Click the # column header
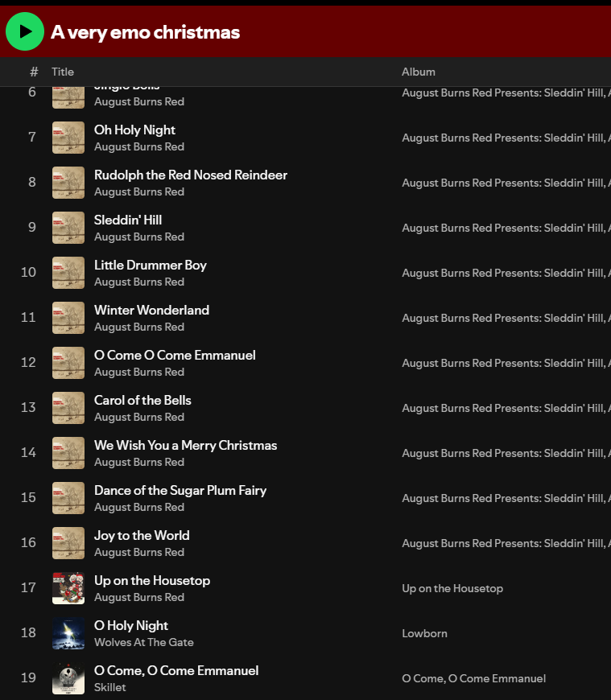 [x=34, y=72]
